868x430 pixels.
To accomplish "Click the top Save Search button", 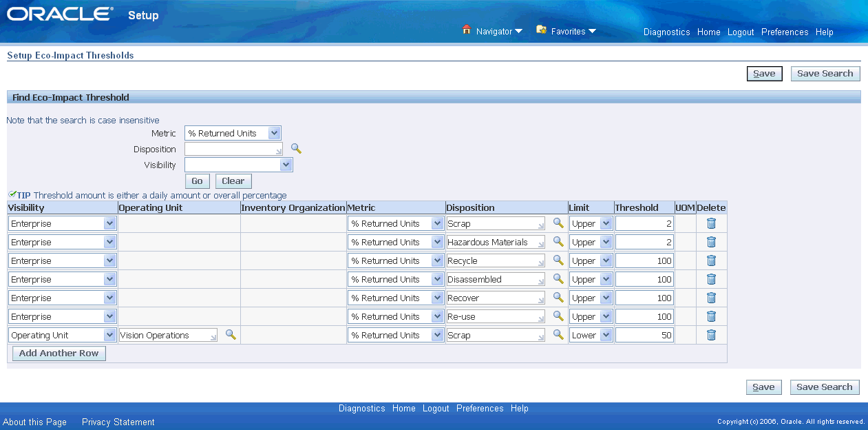I will point(825,74).
